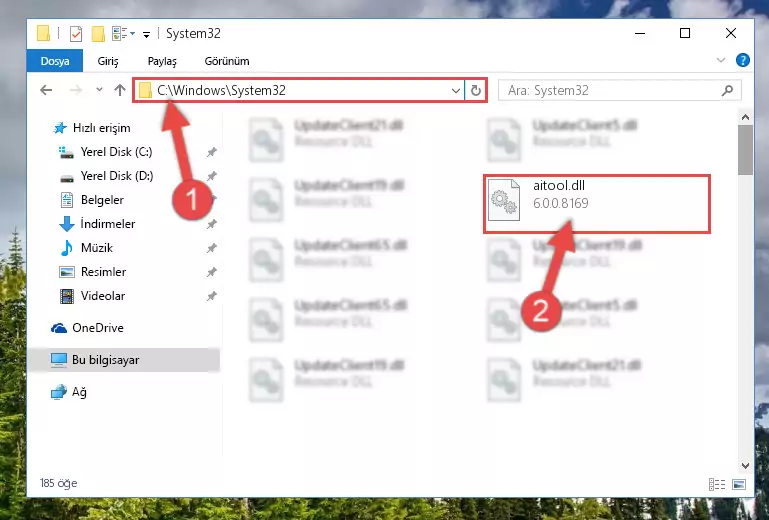Click the vertical scrollbar thumb
This screenshot has width=769, height=520.
[x=745, y=150]
